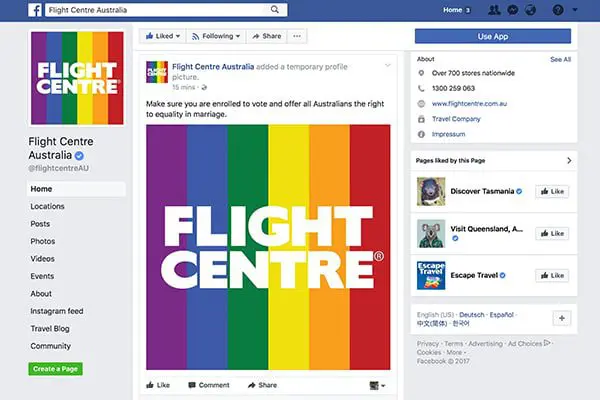The height and width of the screenshot is (400, 600).
Task: Click the phone icon in About
Action: [421, 87]
